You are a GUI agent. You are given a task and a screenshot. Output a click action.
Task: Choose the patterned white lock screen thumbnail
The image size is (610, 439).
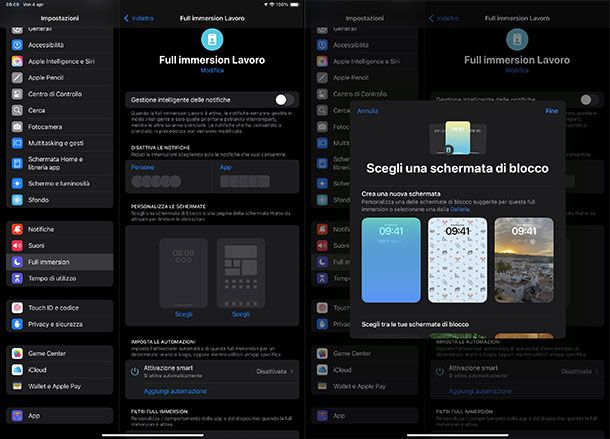458,260
